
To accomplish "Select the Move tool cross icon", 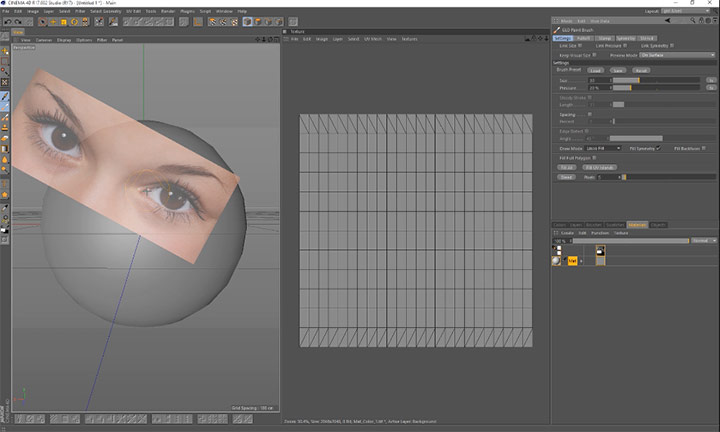I will [x=53, y=22].
